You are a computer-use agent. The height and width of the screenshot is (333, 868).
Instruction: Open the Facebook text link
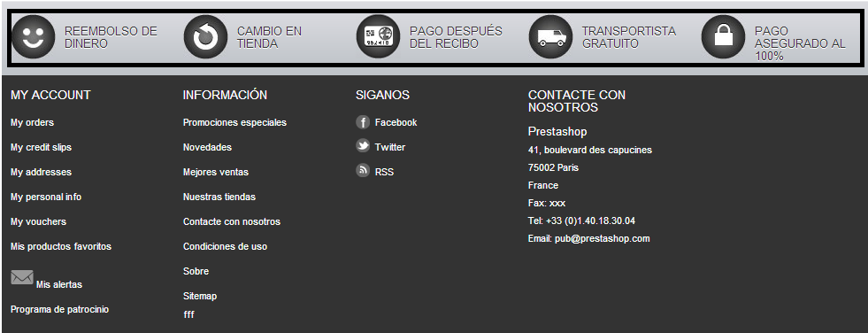396,122
